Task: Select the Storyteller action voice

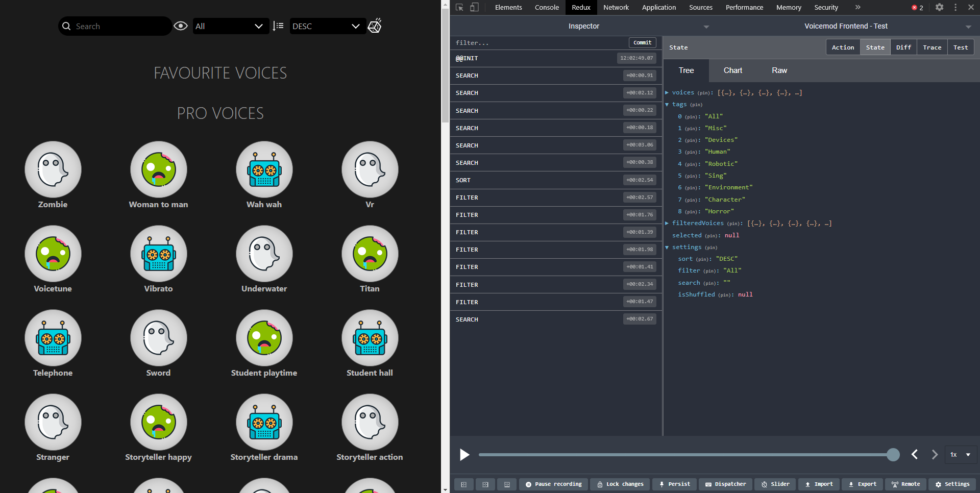Action: coord(370,422)
